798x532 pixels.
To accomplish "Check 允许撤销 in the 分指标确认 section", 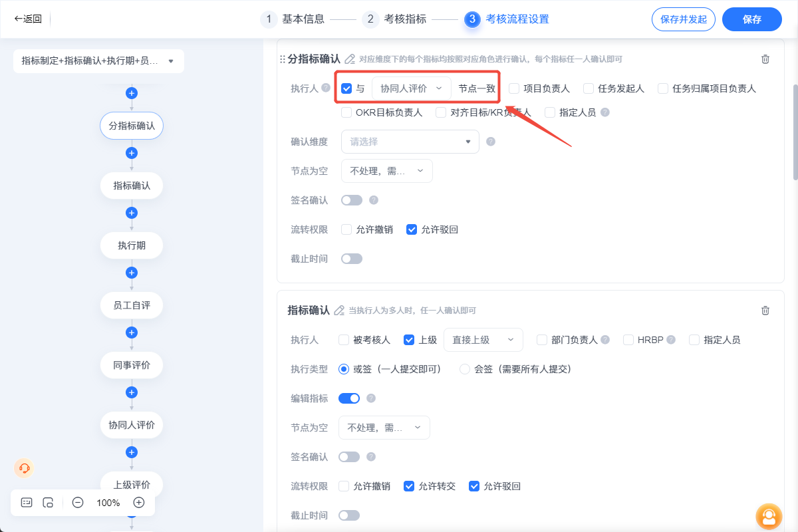I will [x=346, y=229].
